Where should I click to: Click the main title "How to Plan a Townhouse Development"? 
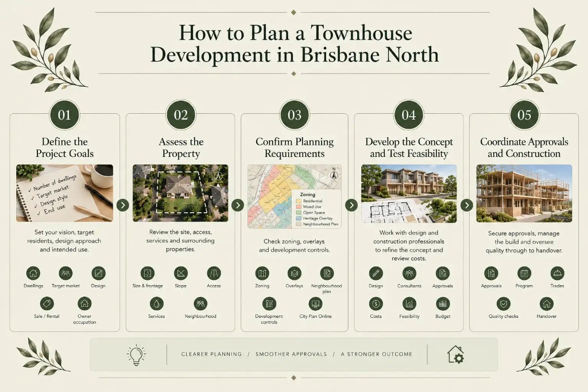pyautogui.click(x=295, y=43)
